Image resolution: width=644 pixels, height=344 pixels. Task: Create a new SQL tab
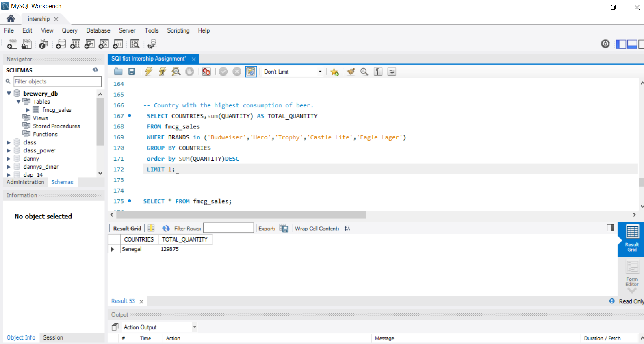pyautogui.click(x=12, y=44)
